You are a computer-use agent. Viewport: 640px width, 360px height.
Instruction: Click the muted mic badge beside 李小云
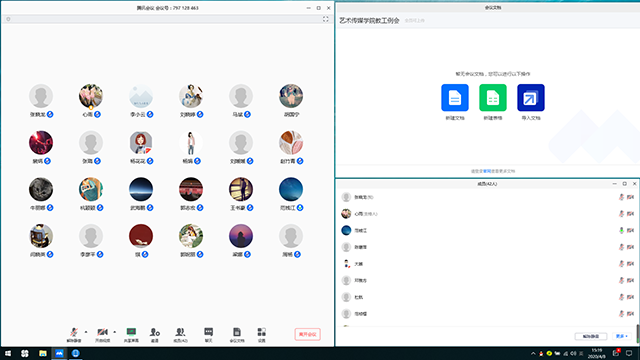point(150,114)
